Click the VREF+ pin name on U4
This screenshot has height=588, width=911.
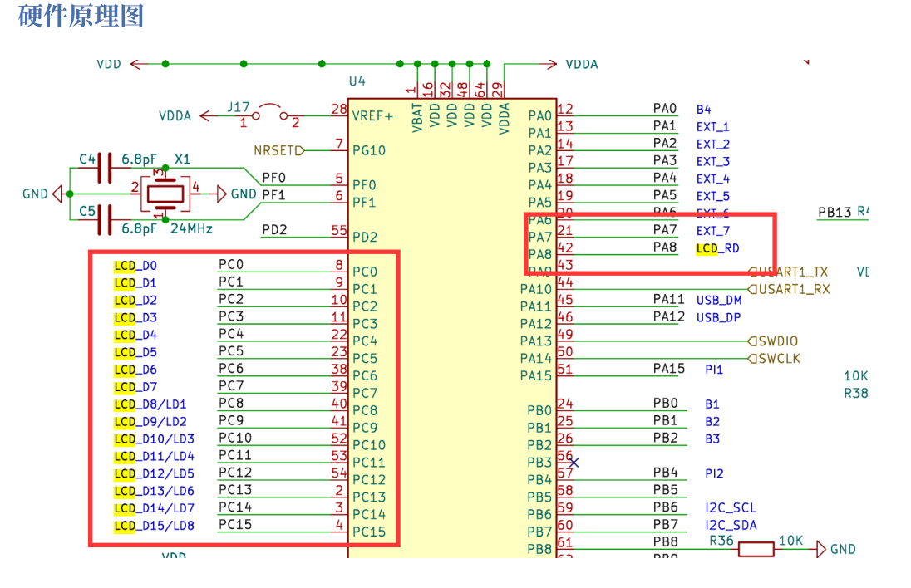click(x=372, y=116)
